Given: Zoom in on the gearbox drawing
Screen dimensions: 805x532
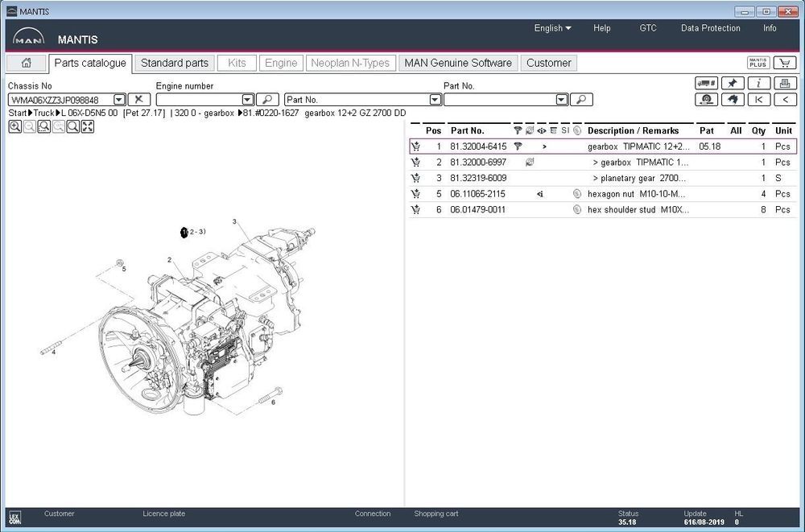Looking at the screenshot, I should tap(14, 127).
